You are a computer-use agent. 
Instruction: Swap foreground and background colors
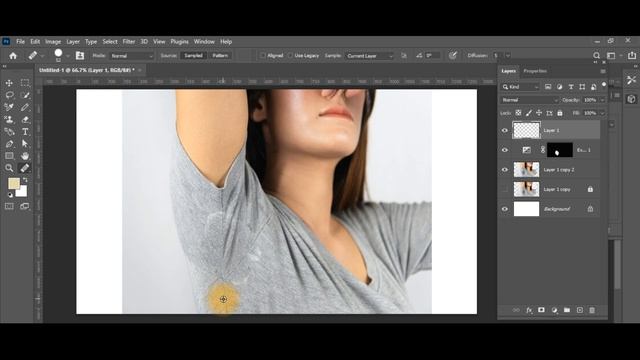(25, 180)
